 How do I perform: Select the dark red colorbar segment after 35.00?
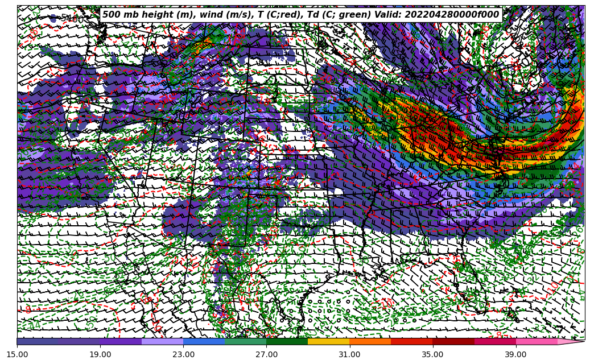(x=453, y=341)
